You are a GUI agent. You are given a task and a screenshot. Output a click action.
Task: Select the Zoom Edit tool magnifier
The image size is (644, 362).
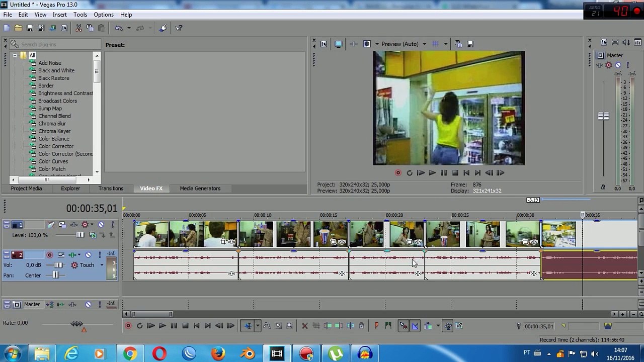(x=289, y=326)
